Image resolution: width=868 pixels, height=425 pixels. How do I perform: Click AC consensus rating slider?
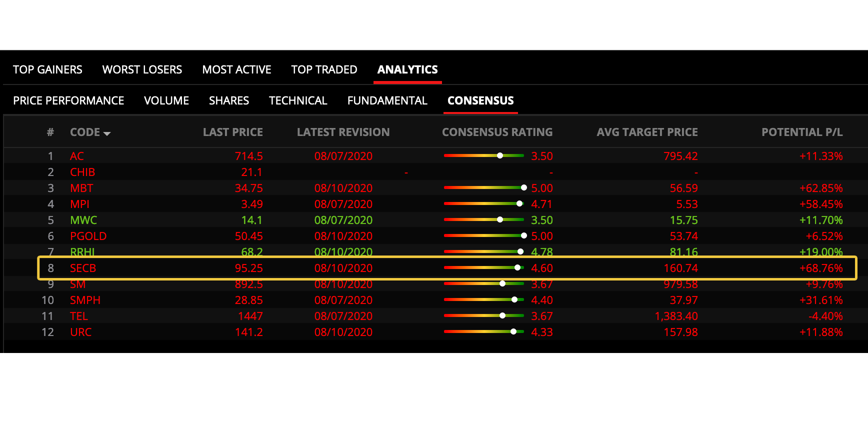click(x=484, y=155)
